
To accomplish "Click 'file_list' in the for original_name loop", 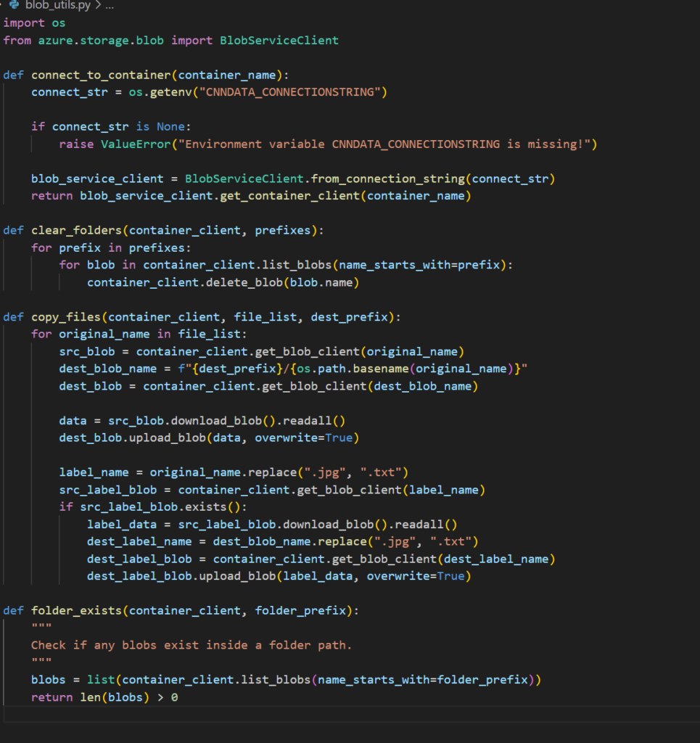I will coord(210,334).
